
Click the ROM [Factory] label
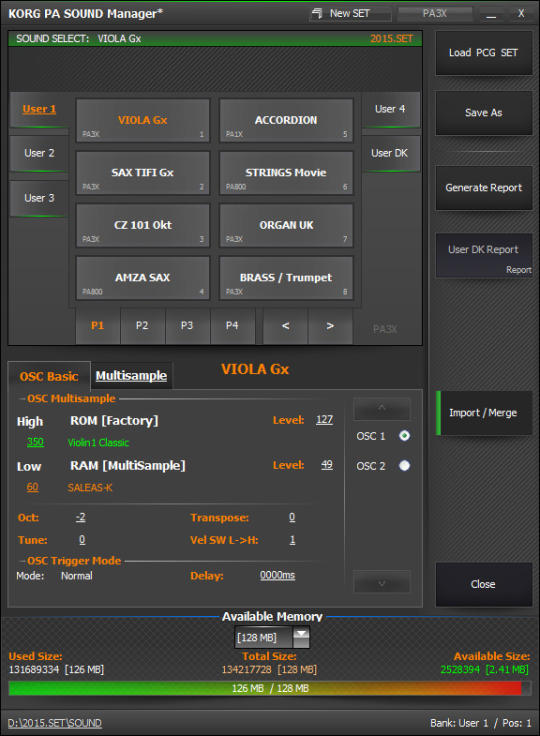click(x=114, y=421)
